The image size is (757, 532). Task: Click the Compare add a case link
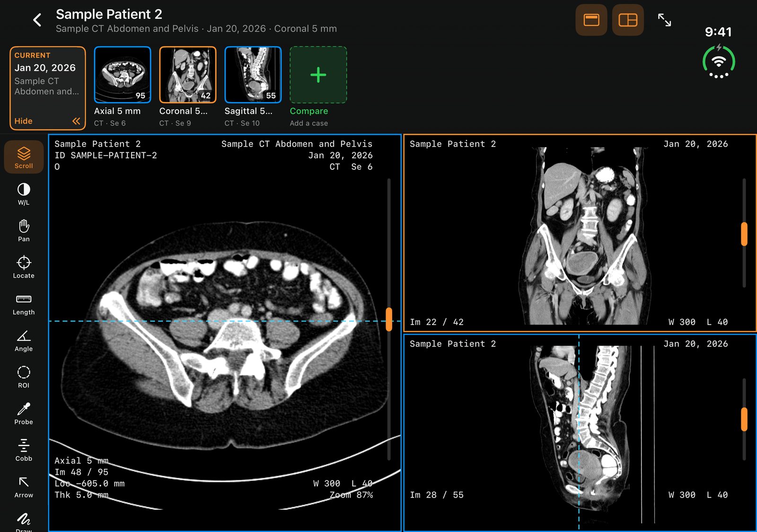[x=309, y=116]
